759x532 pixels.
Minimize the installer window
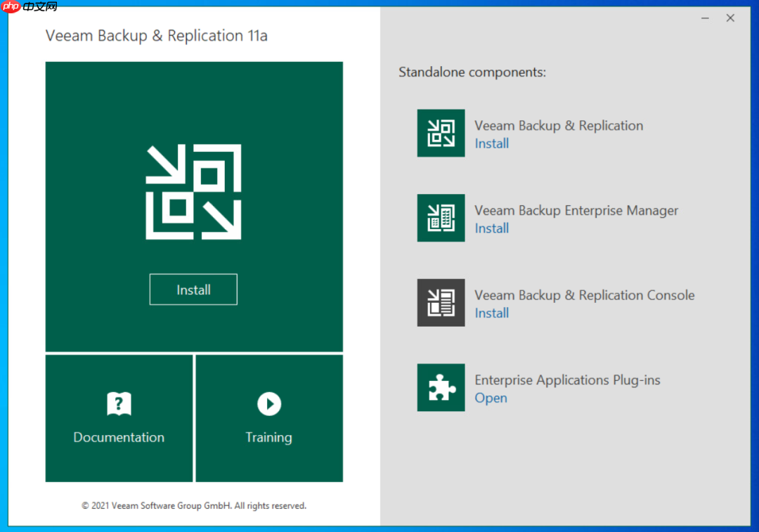(x=705, y=18)
